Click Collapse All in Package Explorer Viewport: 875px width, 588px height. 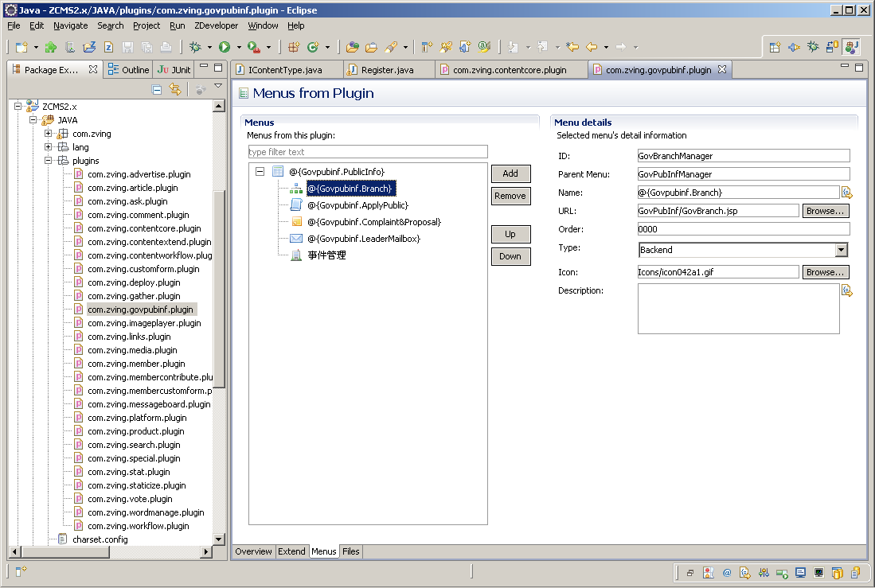[x=157, y=90]
